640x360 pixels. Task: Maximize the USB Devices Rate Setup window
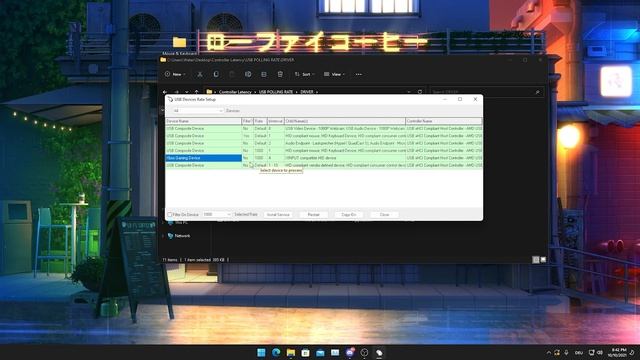[460, 99]
